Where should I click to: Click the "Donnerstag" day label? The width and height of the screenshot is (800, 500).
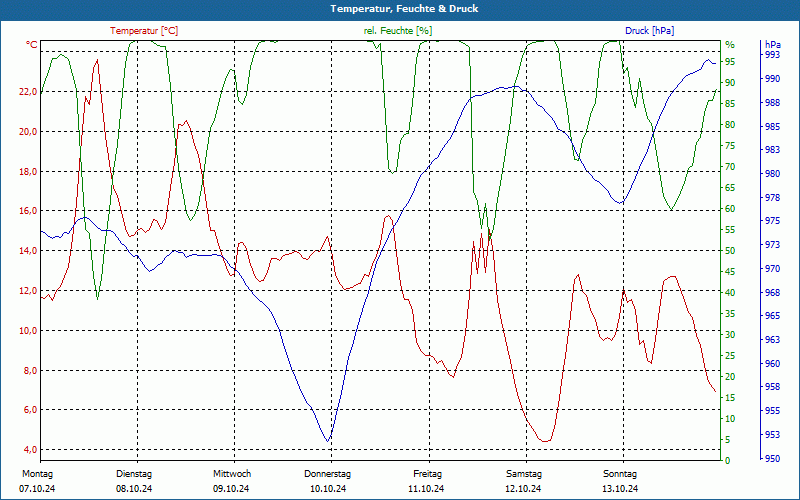pyautogui.click(x=328, y=473)
